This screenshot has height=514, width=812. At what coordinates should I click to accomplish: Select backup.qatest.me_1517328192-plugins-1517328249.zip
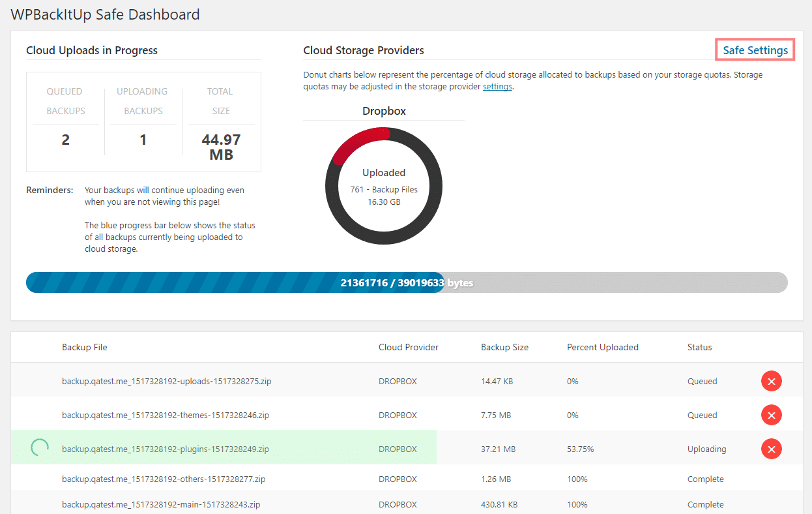coord(166,449)
